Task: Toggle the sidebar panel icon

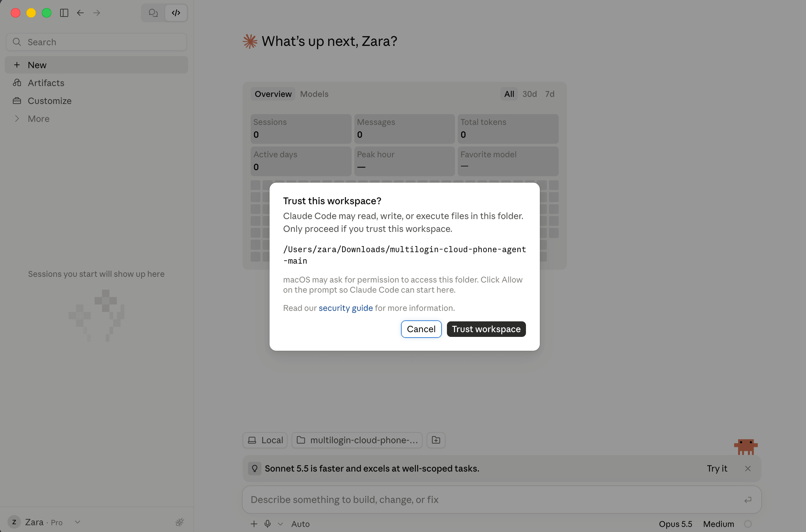Action: point(64,13)
